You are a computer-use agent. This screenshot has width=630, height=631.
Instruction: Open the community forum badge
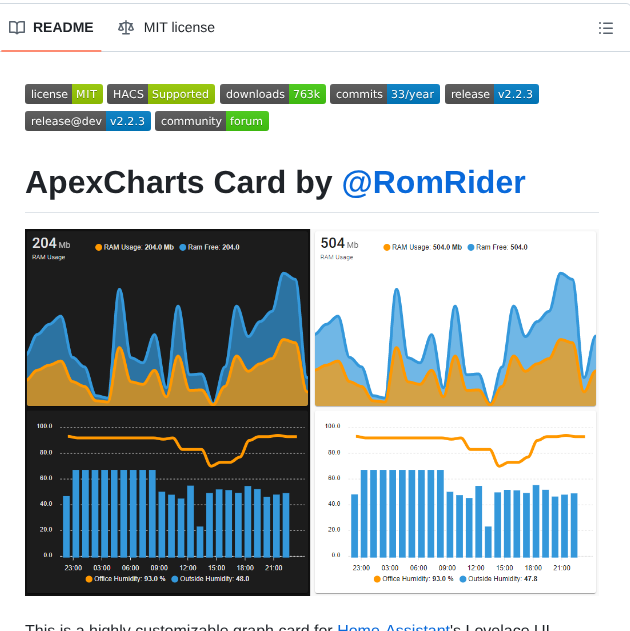click(x=212, y=121)
